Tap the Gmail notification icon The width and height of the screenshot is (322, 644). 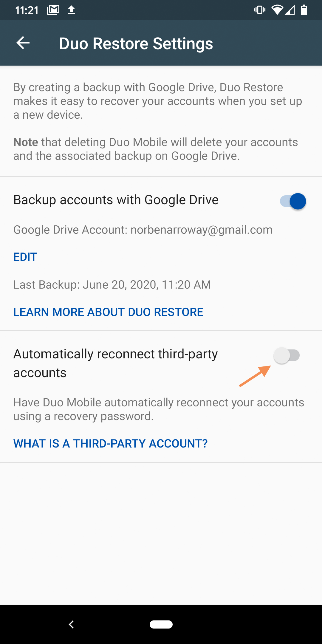[53, 10]
